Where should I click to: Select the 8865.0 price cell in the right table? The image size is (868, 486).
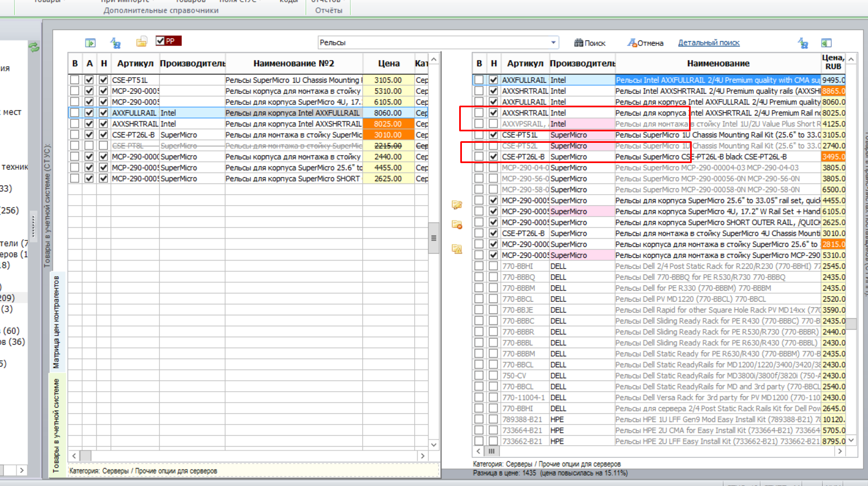(x=833, y=91)
